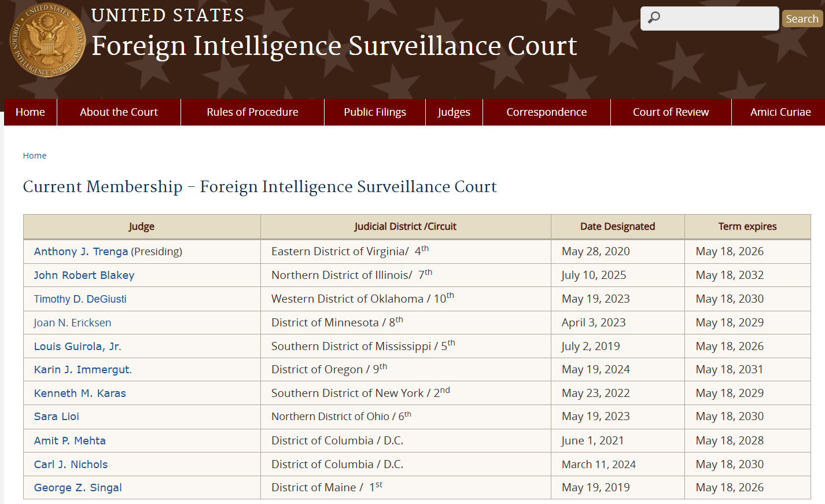Open Anthony J. Trenga's judge profile
This screenshot has height=504, width=825.
coord(80,252)
